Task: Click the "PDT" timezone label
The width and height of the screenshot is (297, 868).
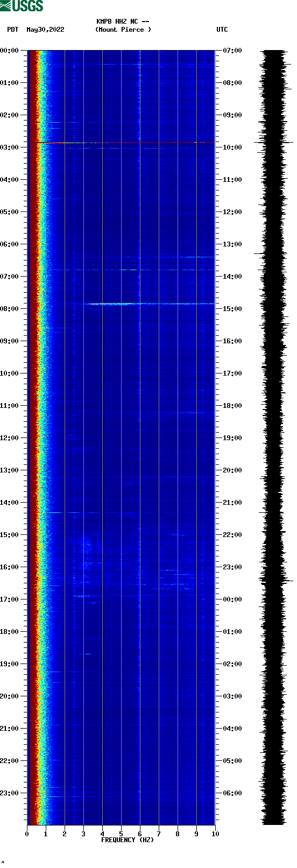Action: 13,30
